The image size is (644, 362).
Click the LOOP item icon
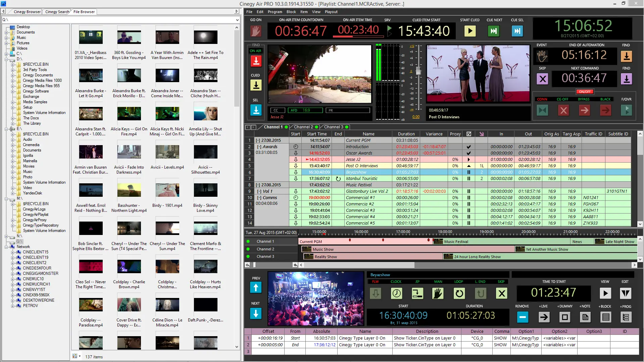459,294
